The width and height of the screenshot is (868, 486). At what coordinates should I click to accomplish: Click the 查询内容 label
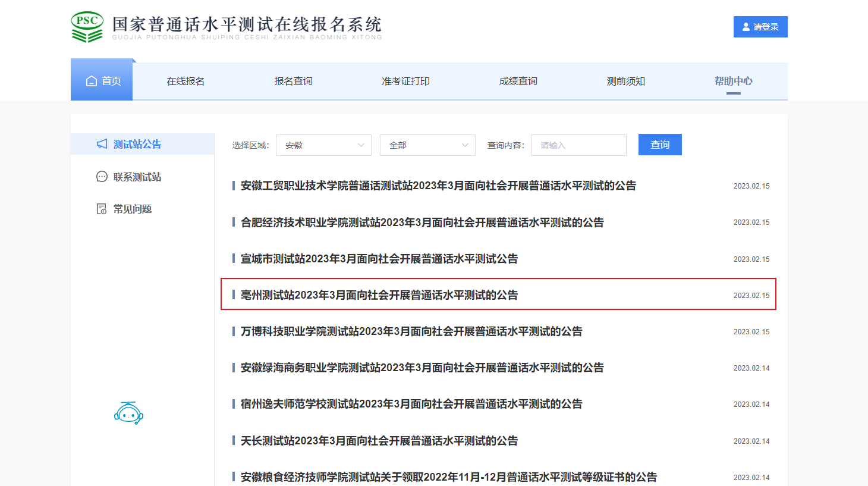point(506,145)
